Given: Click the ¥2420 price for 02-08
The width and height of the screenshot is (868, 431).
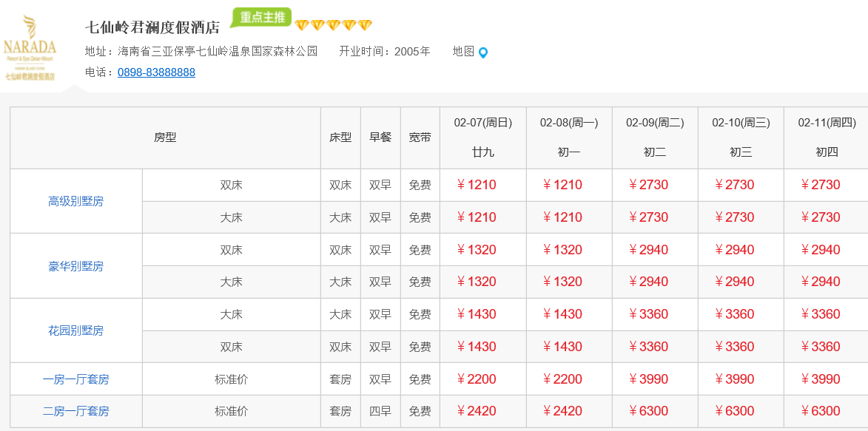Looking at the screenshot, I should [x=562, y=411].
